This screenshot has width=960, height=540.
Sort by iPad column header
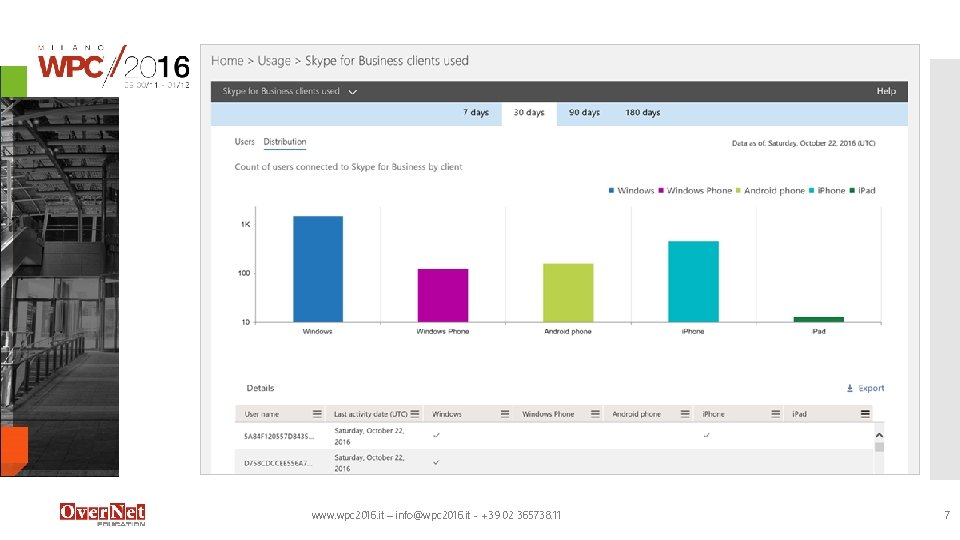pos(799,414)
